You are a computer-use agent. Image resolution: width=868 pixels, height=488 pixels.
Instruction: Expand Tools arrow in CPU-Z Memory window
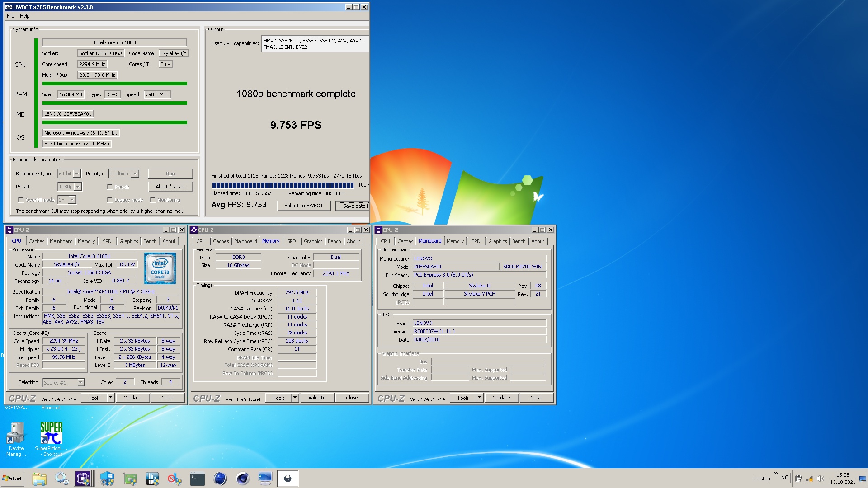[x=295, y=398]
